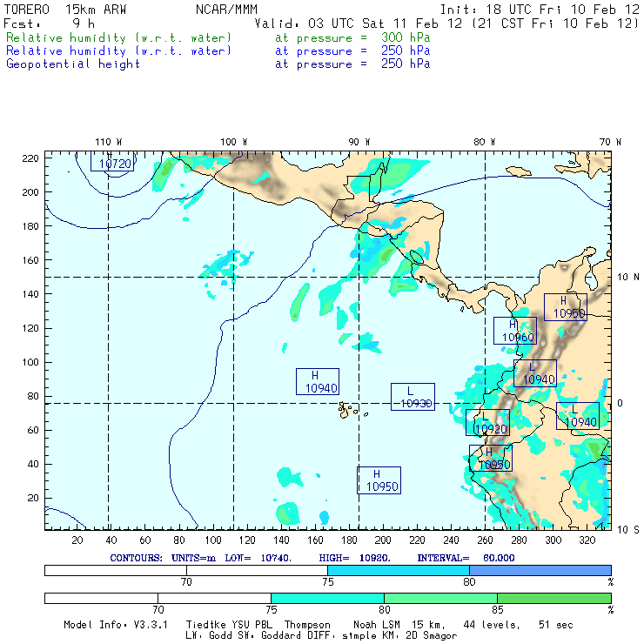Select the H 10940 high marker over the ocean
The width and height of the screenshot is (644, 644).
click(x=317, y=381)
